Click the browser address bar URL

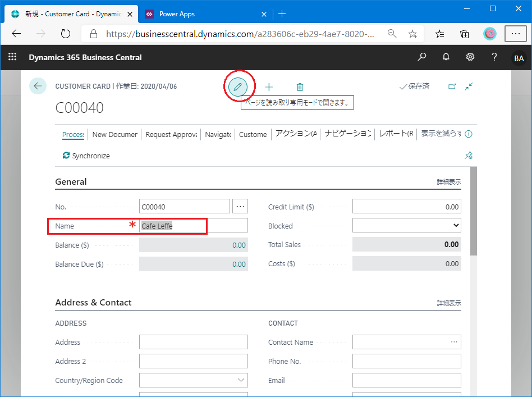click(240, 34)
